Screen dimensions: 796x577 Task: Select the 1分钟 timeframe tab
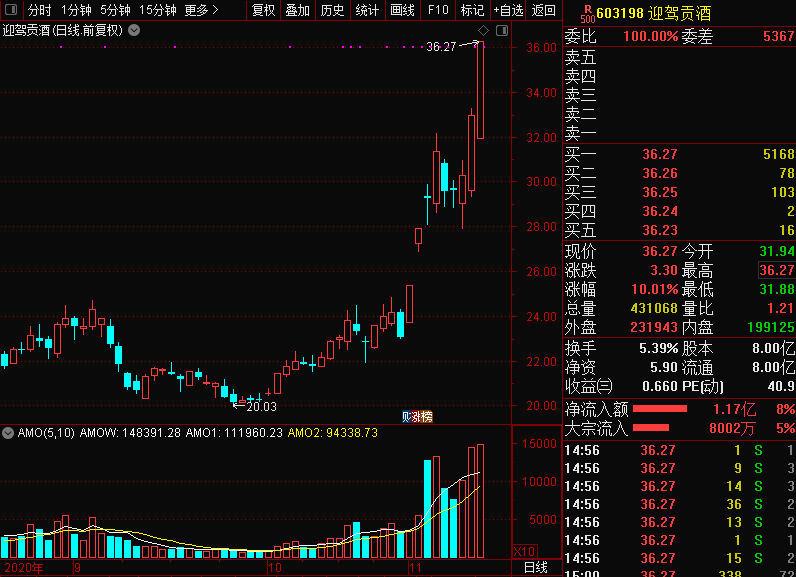pos(76,10)
